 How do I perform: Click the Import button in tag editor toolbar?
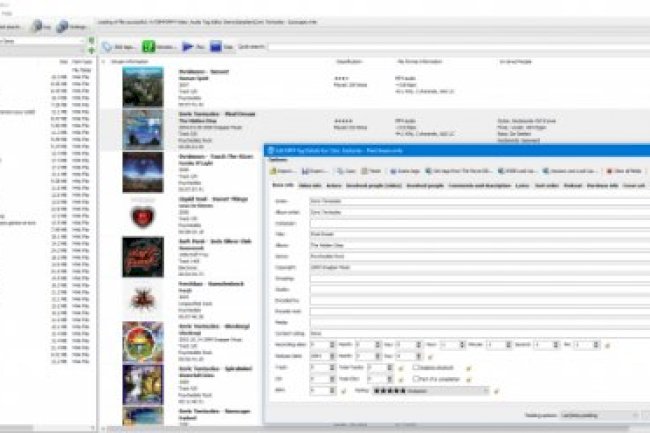[284, 171]
